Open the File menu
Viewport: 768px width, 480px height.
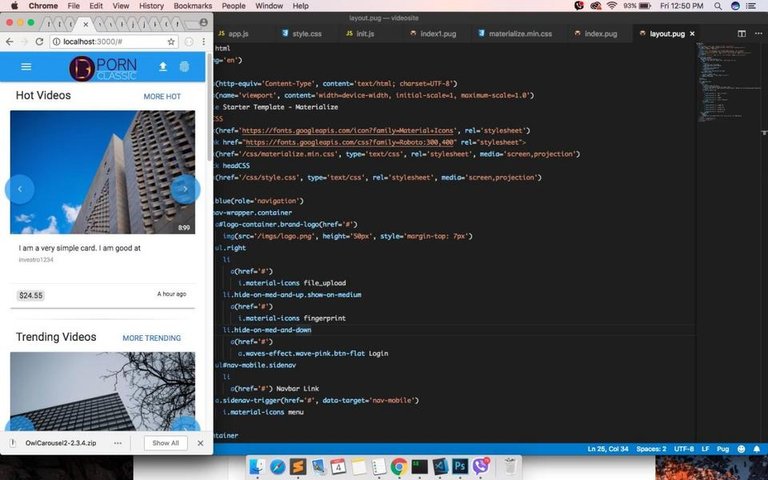(73, 6)
